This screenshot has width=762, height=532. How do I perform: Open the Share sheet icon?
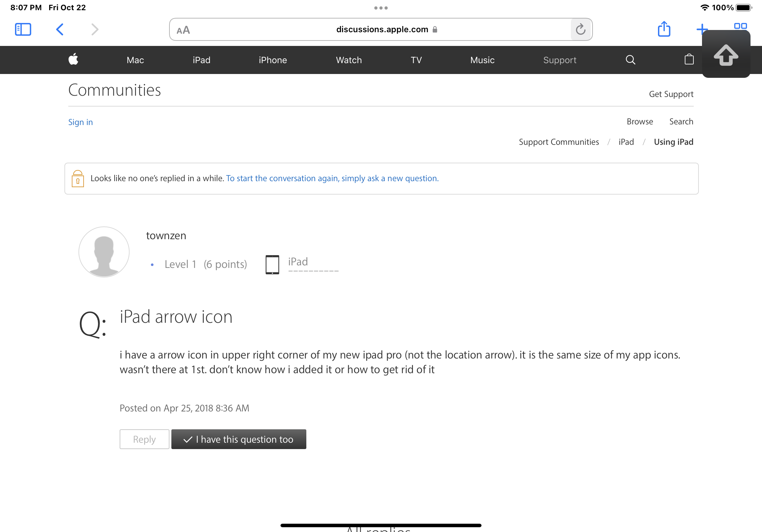point(664,29)
